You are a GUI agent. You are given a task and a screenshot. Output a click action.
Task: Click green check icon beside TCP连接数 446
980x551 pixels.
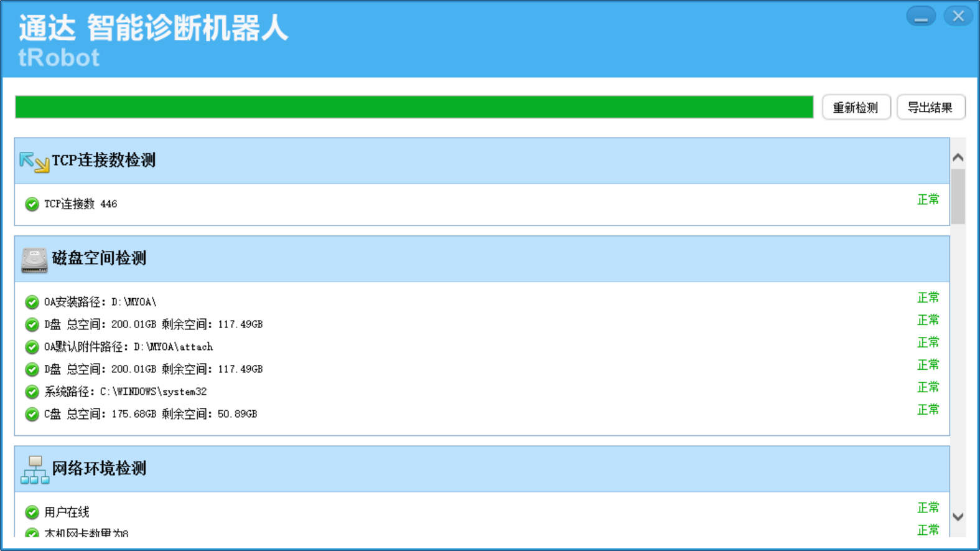32,204
